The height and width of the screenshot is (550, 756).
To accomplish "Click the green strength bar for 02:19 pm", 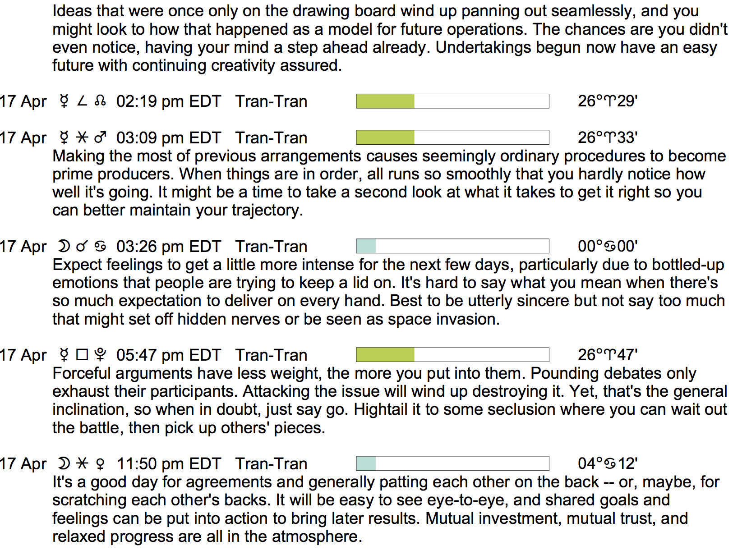I will point(385,101).
